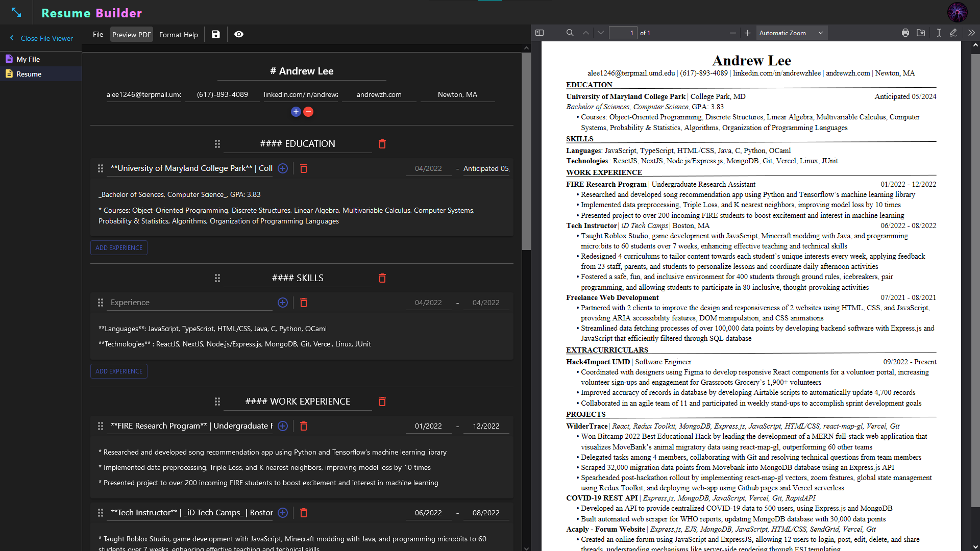
Task: Toggle the PDF viewer sidebar
Action: tap(540, 33)
